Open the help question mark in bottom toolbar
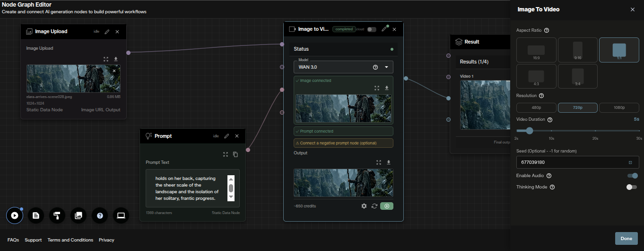The height and width of the screenshot is (251, 644). pyautogui.click(x=100, y=215)
